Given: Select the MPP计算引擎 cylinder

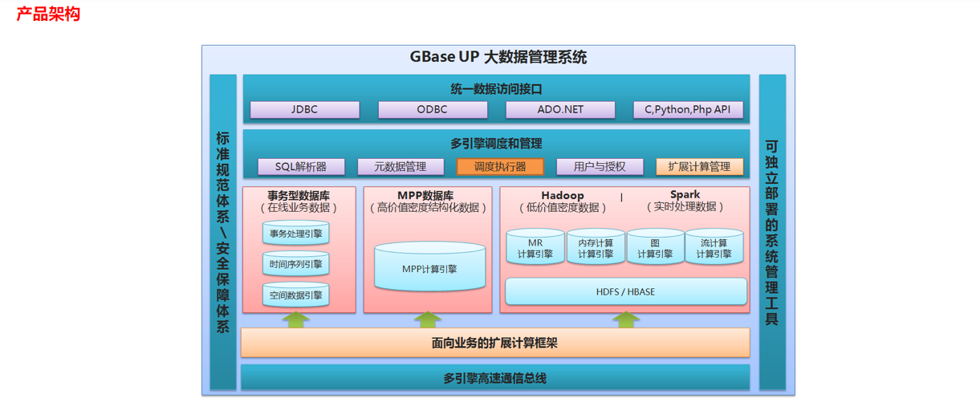Looking at the screenshot, I should [x=429, y=267].
